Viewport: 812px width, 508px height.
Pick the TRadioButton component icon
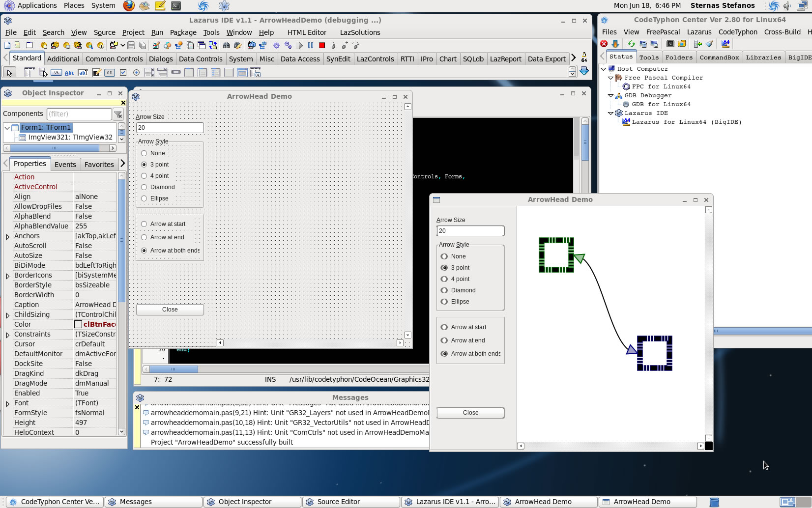pyautogui.click(x=136, y=73)
